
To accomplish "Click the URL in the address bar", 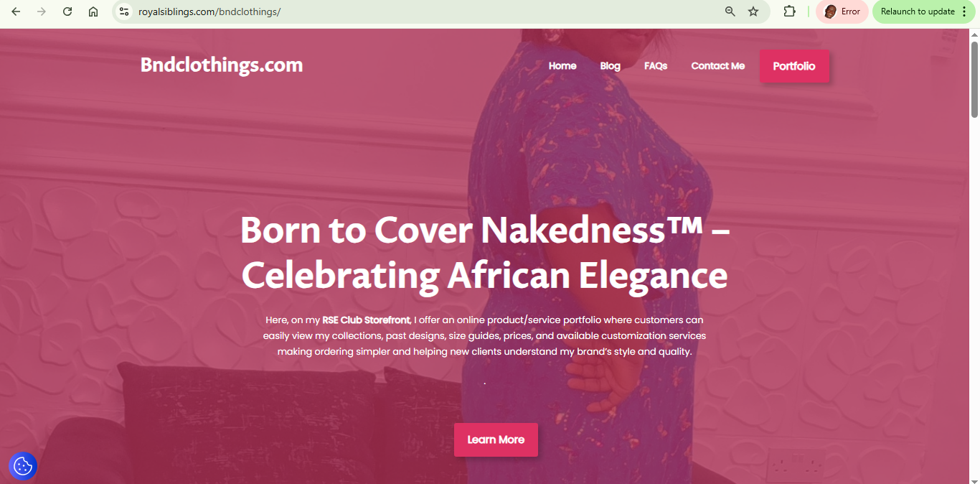I will [209, 11].
